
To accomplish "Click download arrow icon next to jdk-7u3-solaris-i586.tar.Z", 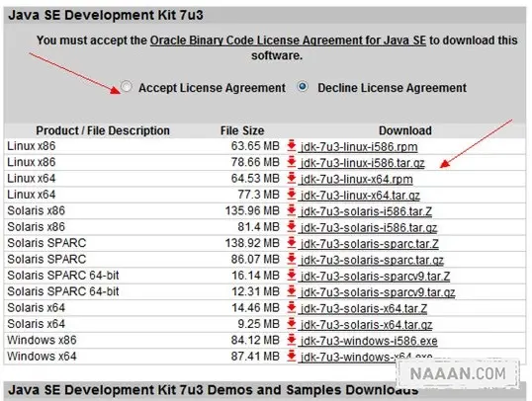I will (x=291, y=210).
